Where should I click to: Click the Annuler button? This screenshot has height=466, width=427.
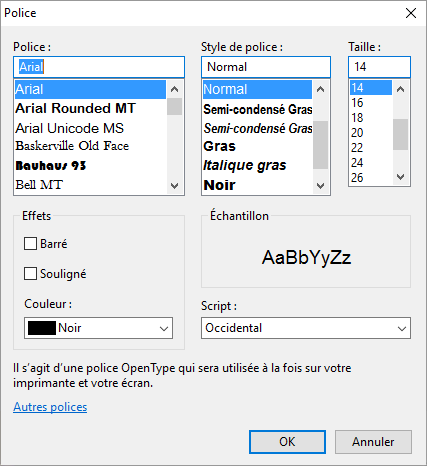(x=373, y=442)
